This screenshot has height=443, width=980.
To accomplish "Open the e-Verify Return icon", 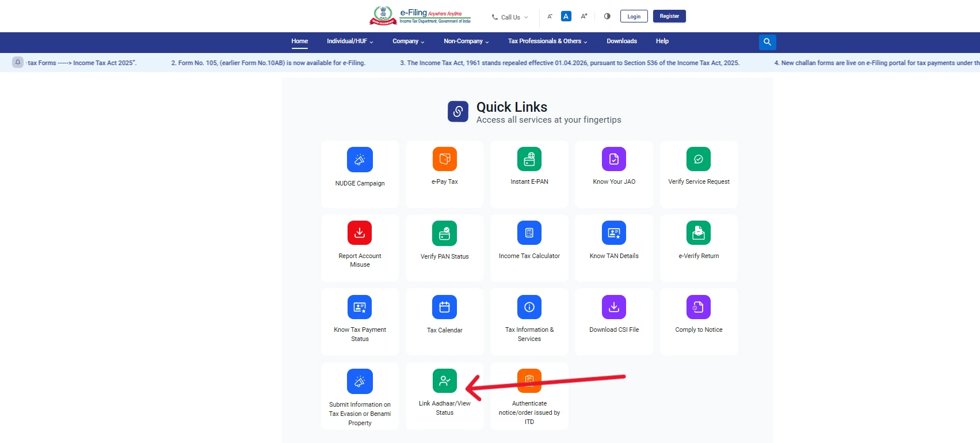I will pyautogui.click(x=699, y=233).
